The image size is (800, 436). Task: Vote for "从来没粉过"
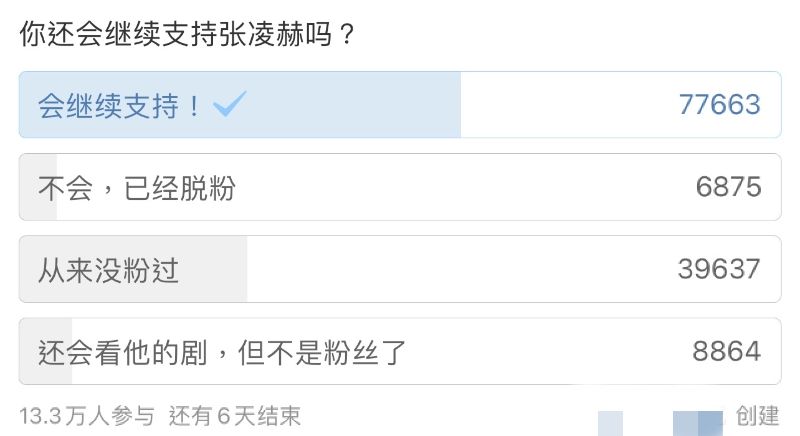pos(109,269)
